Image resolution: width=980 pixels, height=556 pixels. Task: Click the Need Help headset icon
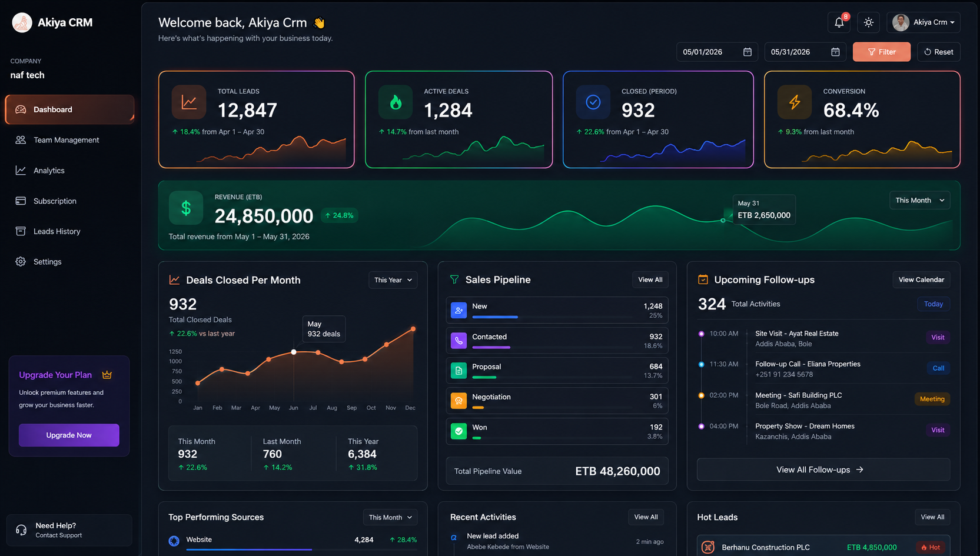pyautogui.click(x=21, y=530)
